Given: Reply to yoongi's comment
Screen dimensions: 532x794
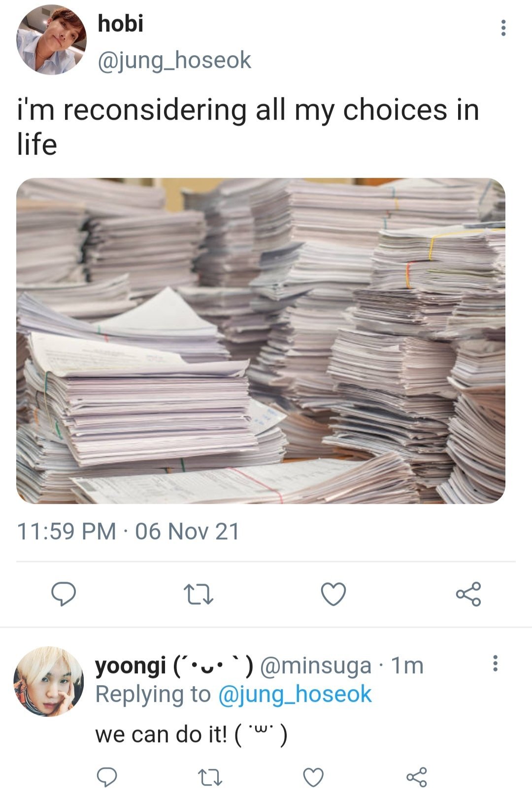Looking at the screenshot, I should pos(106,777).
